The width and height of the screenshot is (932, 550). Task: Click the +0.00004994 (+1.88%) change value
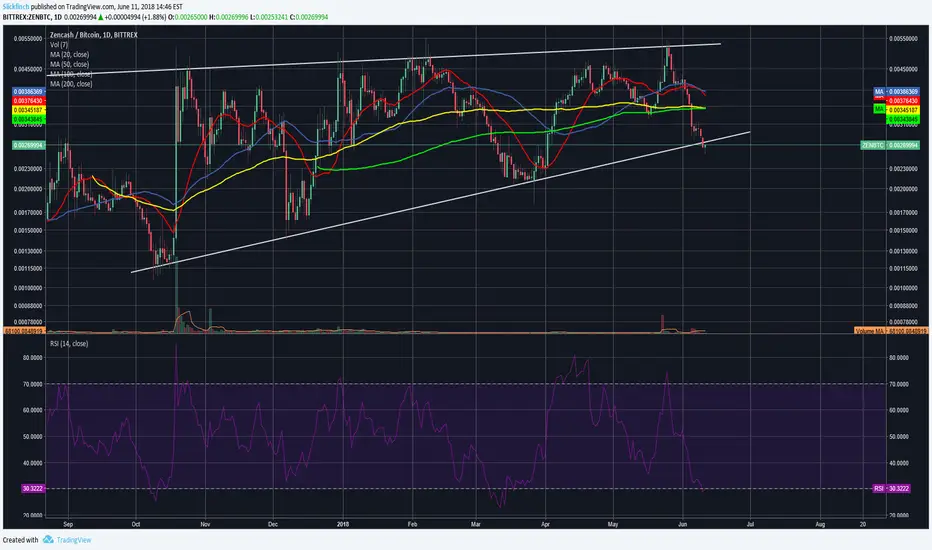point(136,17)
